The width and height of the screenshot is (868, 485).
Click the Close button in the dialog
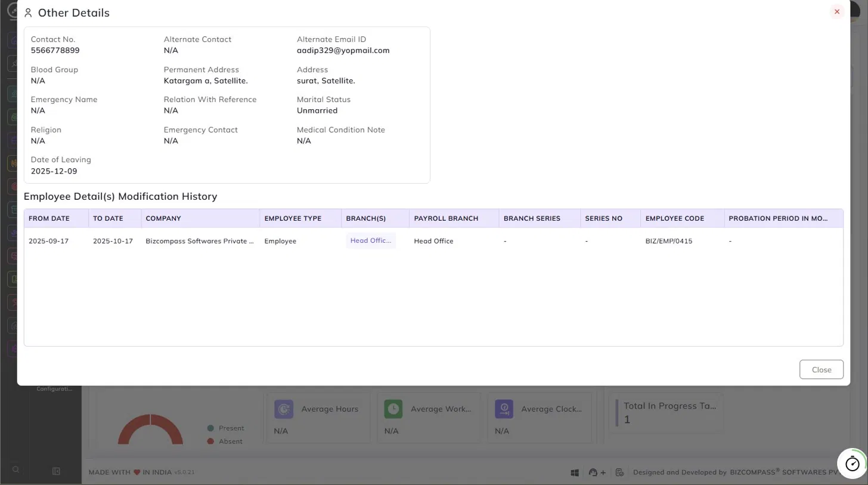(x=821, y=369)
